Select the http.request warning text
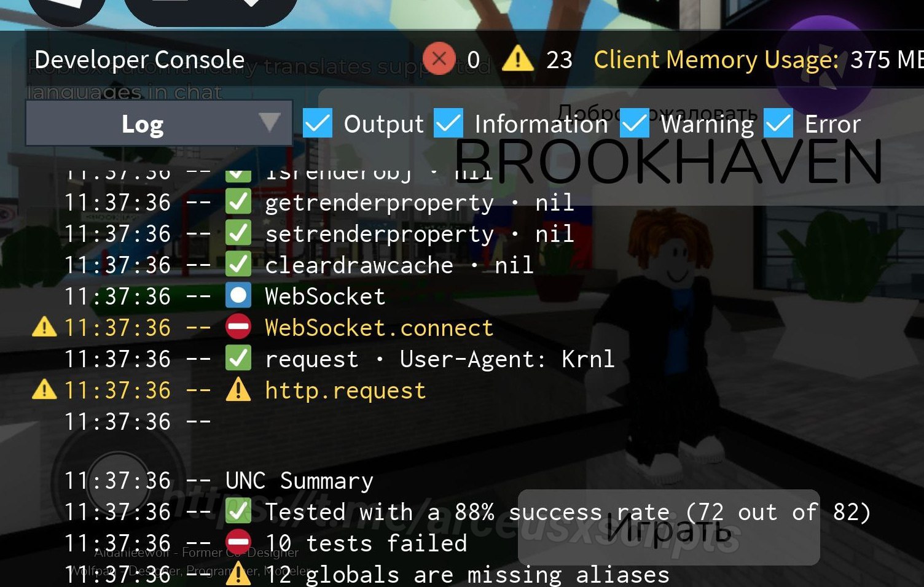 point(345,391)
